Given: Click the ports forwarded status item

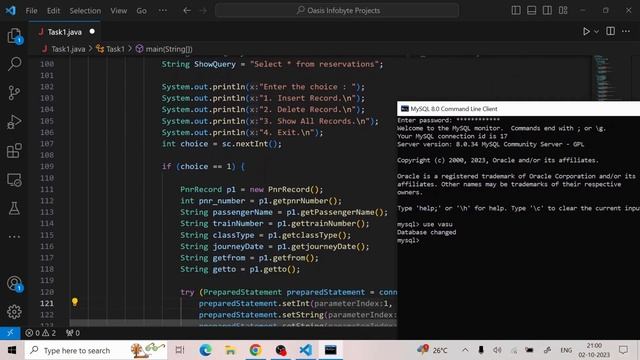Looking at the screenshot, I should [x=73, y=333].
